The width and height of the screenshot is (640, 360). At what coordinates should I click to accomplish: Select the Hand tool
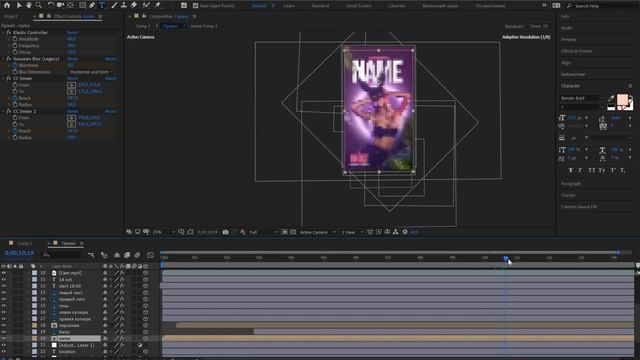coord(29,5)
